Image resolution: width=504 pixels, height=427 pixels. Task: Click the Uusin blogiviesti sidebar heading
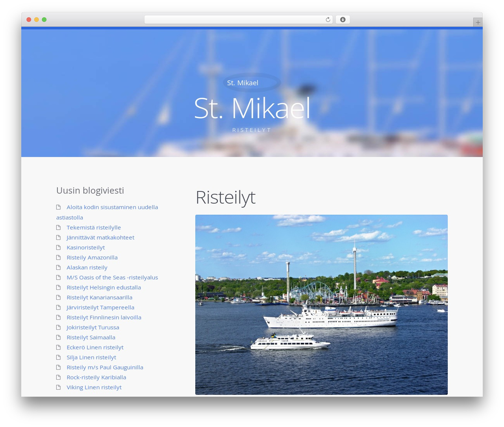(x=90, y=190)
